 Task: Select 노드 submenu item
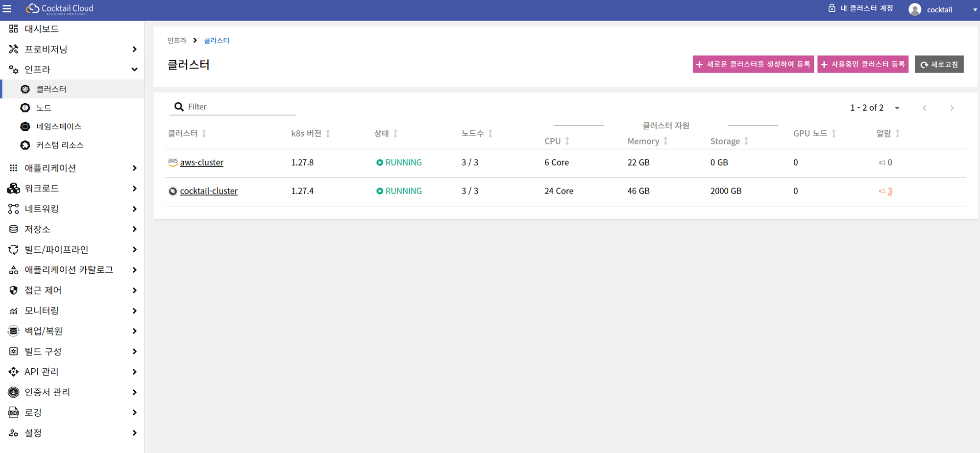44,108
